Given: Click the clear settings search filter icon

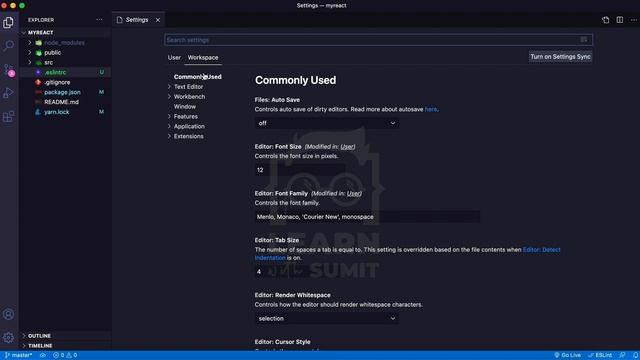Looking at the screenshot, I should pos(584,40).
